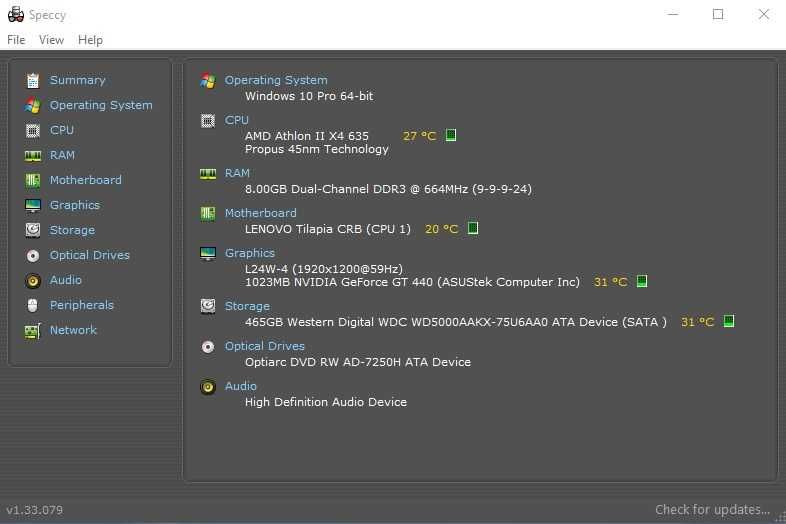Click the green temperature indicator next to storage 31 °C
Screen dimensions: 786x524
[x=729, y=321]
